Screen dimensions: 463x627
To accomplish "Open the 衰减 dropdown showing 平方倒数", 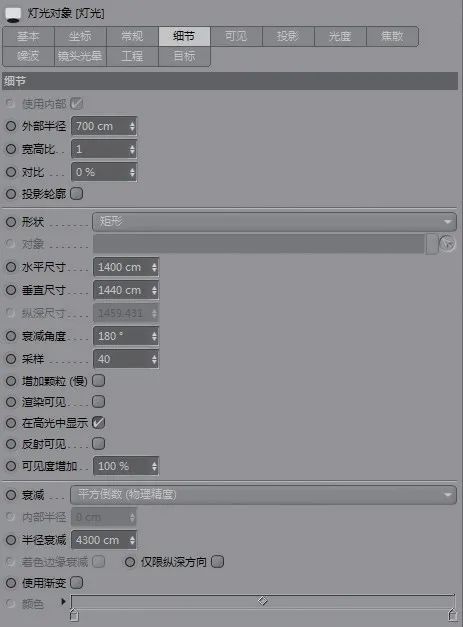I will pyautogui.click(x=263, y=495).
